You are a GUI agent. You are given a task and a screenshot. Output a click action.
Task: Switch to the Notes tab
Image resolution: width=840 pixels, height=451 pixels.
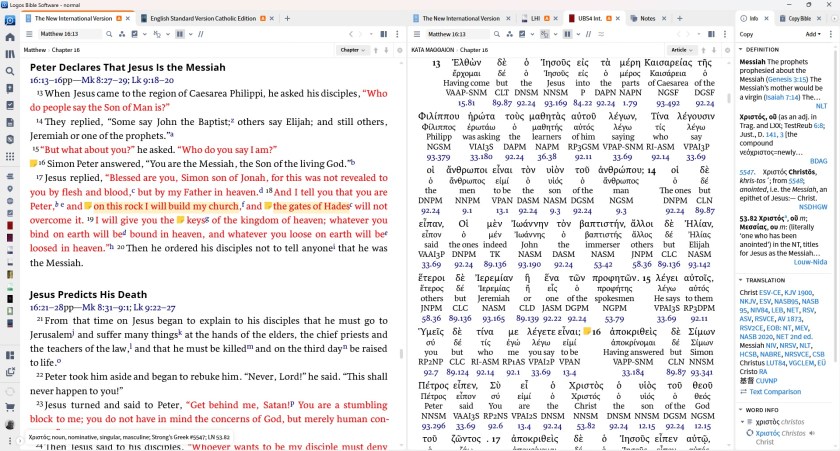coord(647,19)
